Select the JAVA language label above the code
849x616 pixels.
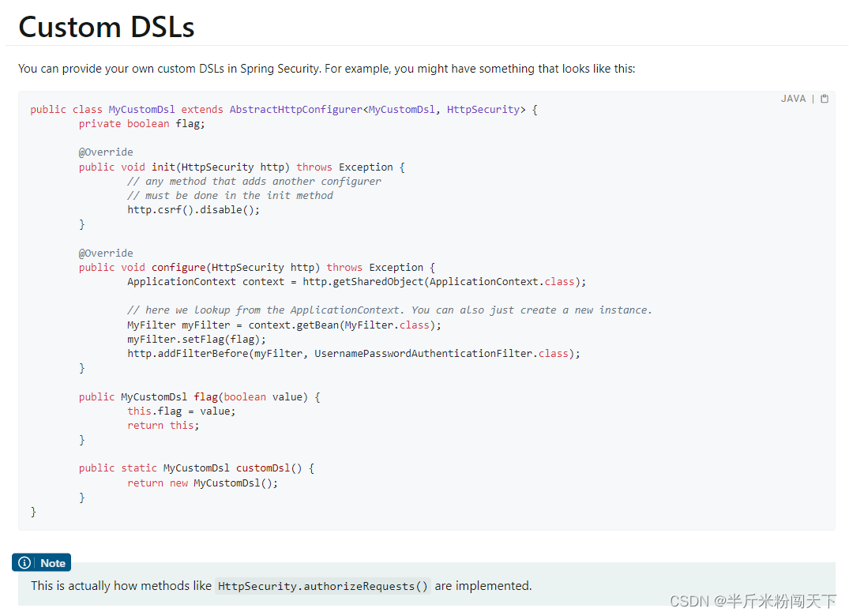pyautogui.click(x=793, y=98)
